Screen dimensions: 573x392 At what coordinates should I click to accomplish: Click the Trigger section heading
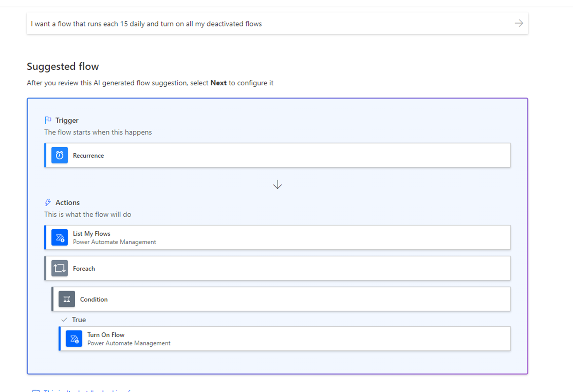[x=67, y=120]
